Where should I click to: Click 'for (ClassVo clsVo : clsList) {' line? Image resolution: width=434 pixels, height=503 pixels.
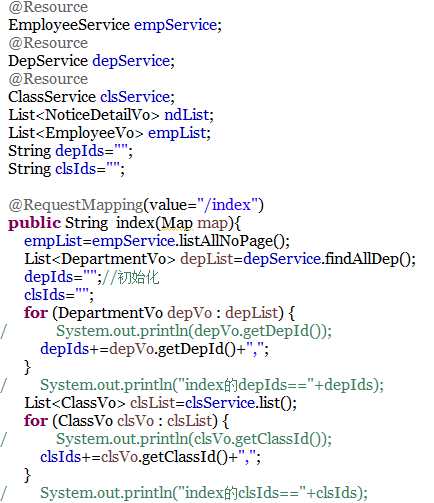127,421
